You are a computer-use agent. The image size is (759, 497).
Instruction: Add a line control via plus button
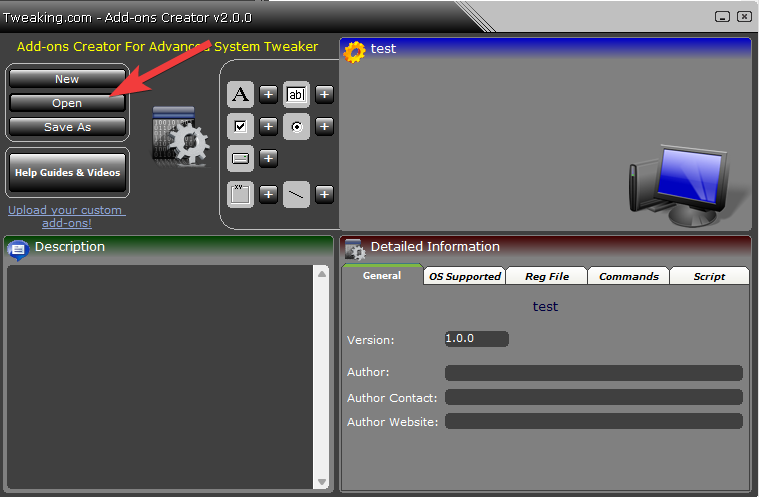(x=325, y=194)
